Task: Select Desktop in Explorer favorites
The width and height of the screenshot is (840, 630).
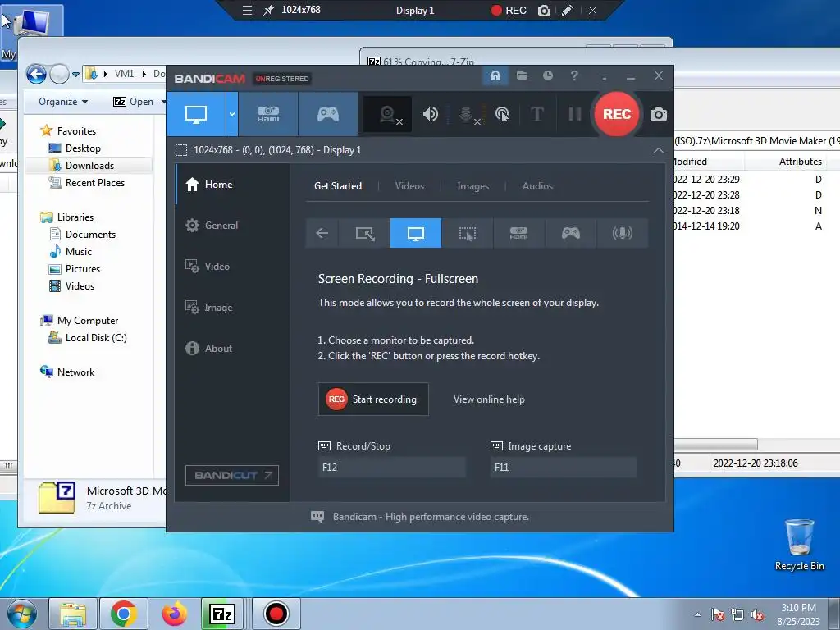Action: coord(83,148)
